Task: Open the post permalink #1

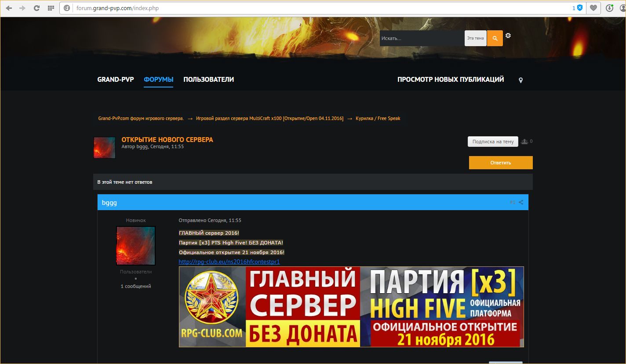Action: [x=513, y=202]
